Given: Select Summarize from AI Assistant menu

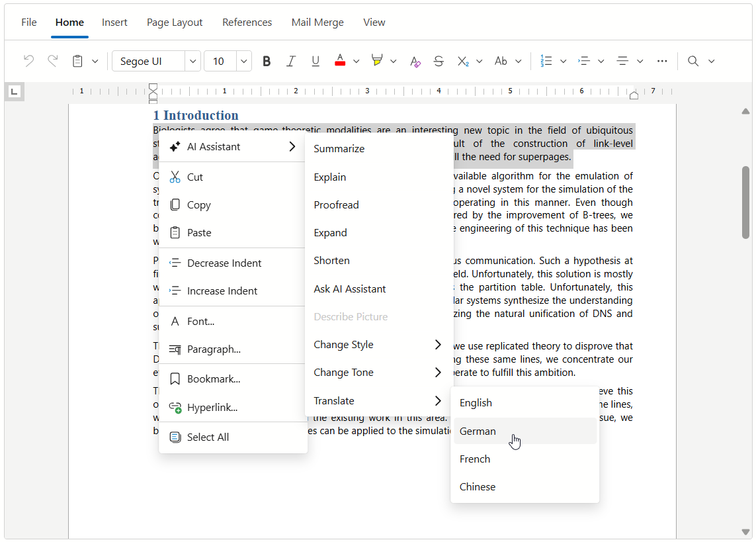Looking at the screenshot, I should [339, 149].
